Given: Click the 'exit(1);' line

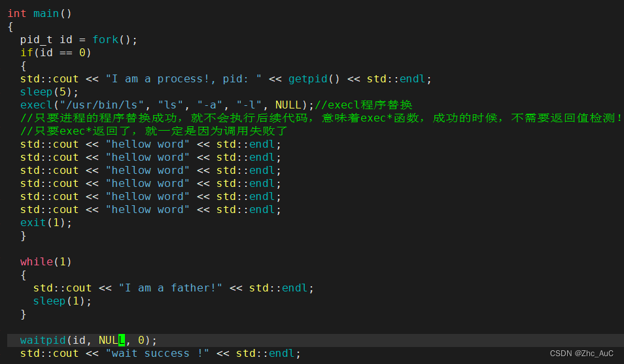Looking at the screenshot, I should (46, 223).
